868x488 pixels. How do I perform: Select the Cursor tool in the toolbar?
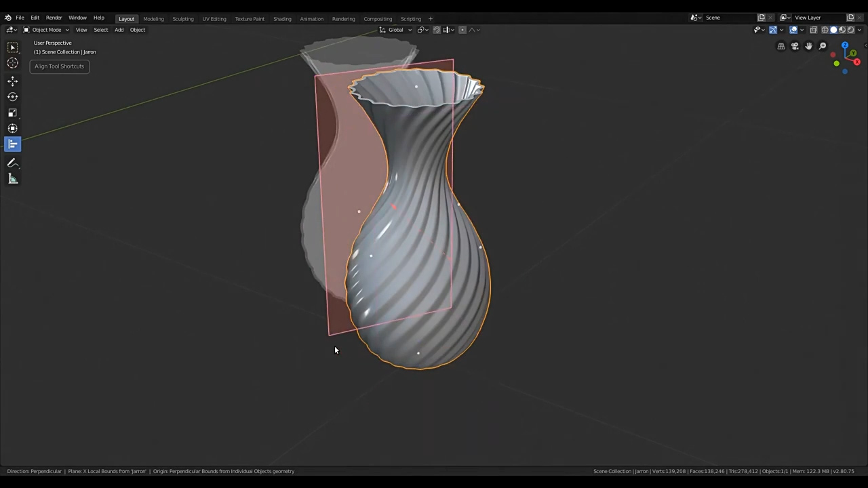tap(12, 63)
